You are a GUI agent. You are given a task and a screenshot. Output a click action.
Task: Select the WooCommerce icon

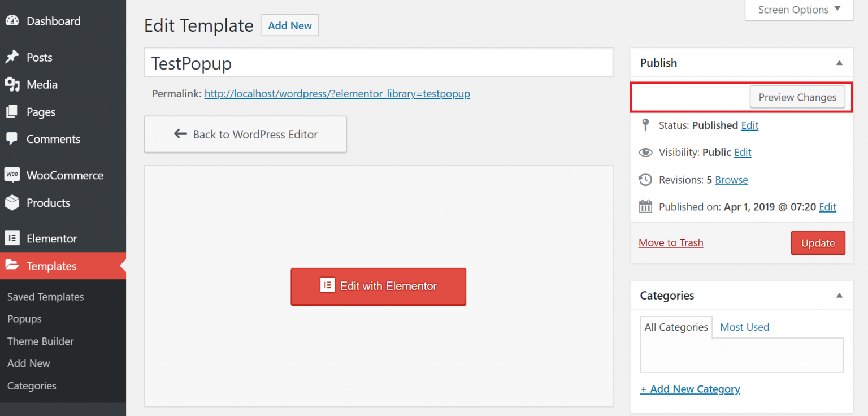pyautogui.click(x=12, y=175)
